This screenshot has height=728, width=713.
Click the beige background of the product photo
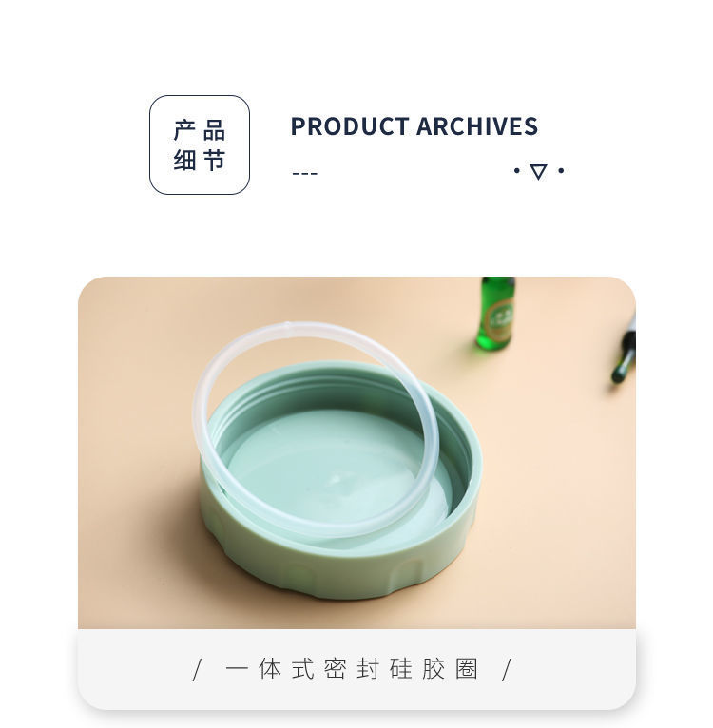tap(557, 488)
